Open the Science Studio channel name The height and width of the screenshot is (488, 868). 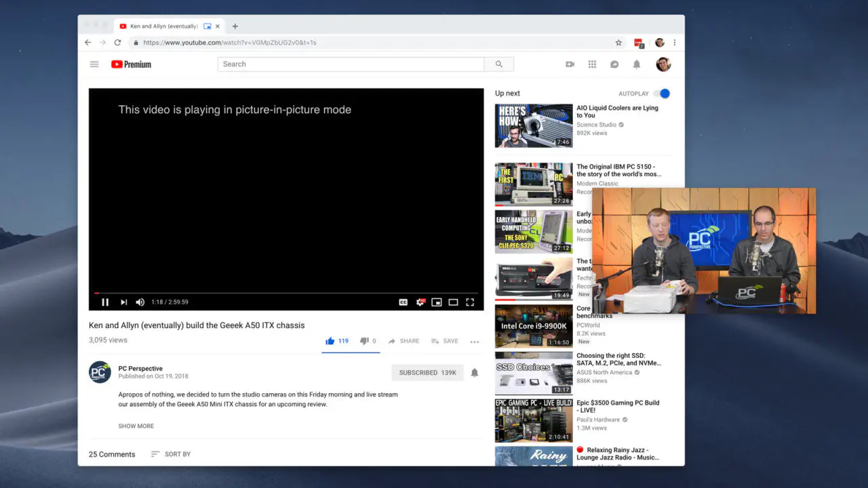click(x=597, y=125)
